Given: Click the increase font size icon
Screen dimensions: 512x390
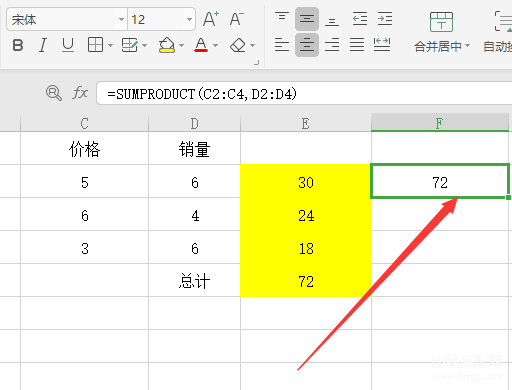Looking at the screenshot, I should 211,19.
